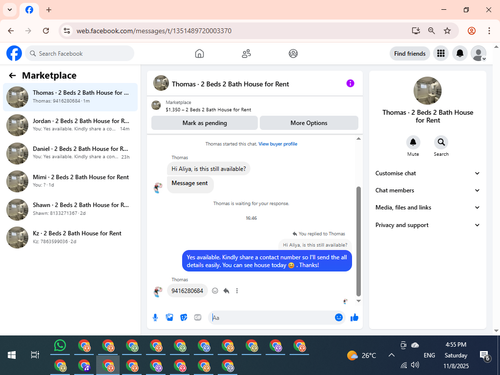Open the Facebook logo home link
The height and width of the screenshot is (375, 500).
(x=14, y=53)
